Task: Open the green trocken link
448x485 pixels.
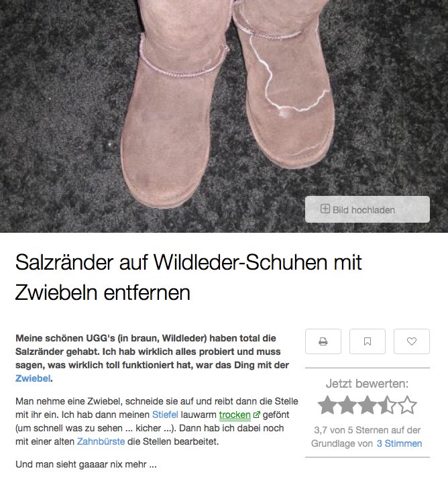Action: 235,415
